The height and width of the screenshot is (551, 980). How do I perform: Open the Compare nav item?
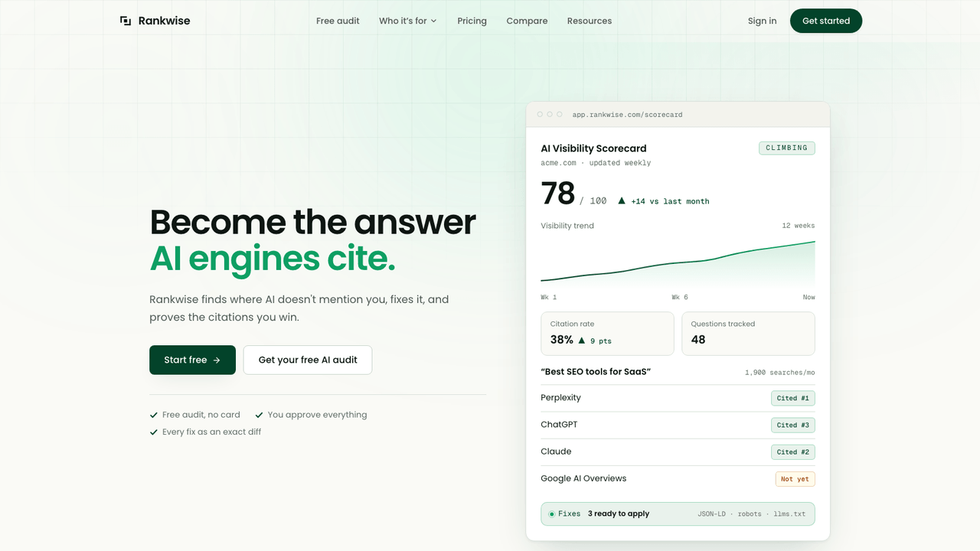[527, 21]
